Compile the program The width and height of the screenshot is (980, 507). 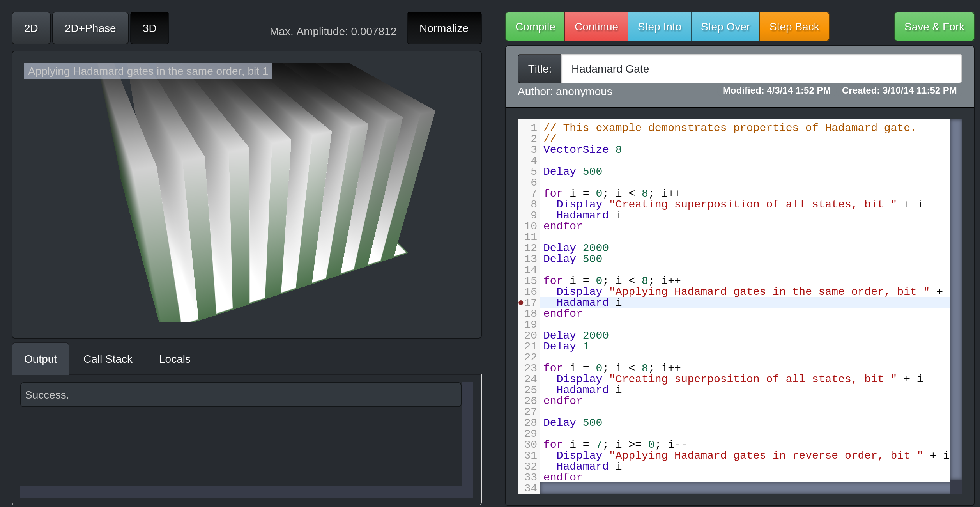(x=535, y=27)
